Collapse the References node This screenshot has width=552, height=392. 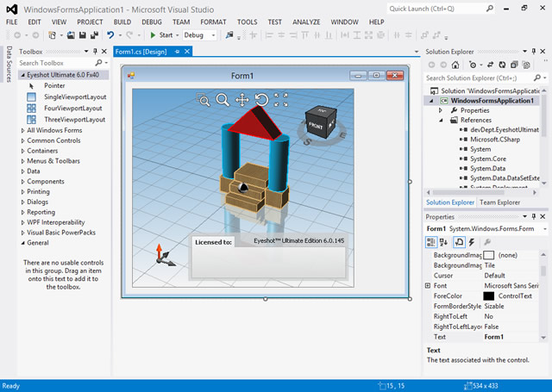[x=441, y=121]
